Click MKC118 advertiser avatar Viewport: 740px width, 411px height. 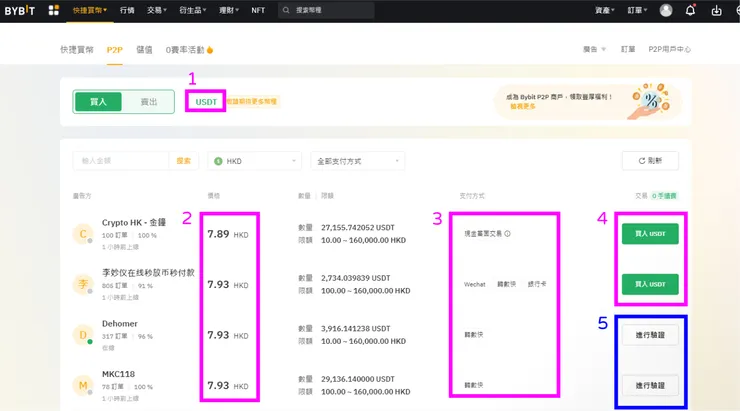[x=83, y=385]
